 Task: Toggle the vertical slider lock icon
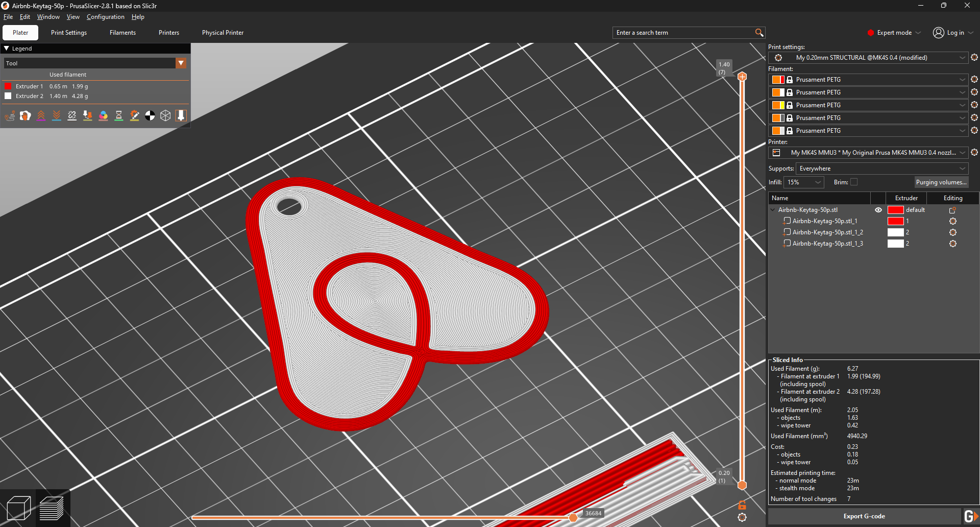point(742,505)
